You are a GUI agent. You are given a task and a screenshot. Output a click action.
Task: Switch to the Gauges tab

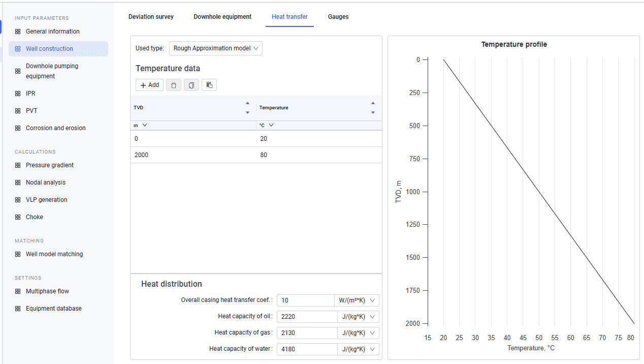[x=338, y=17]
